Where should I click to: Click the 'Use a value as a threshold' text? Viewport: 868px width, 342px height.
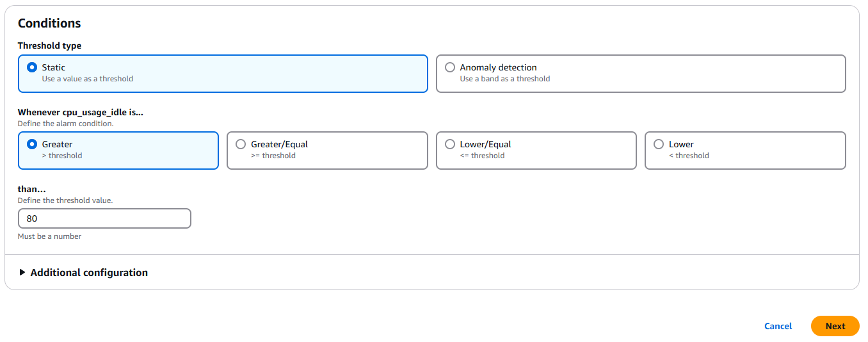(87, 79)
